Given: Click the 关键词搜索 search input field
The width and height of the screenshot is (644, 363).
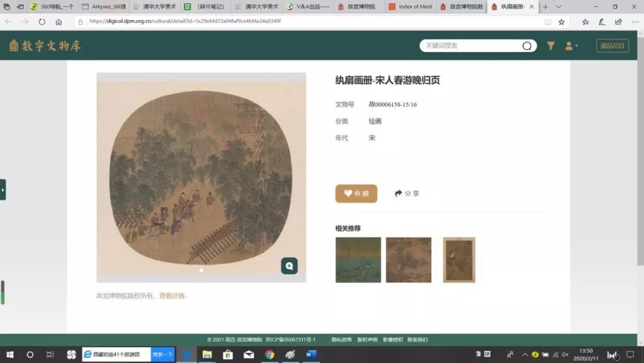Looking at the screenshot, I should tap(471, 46).
